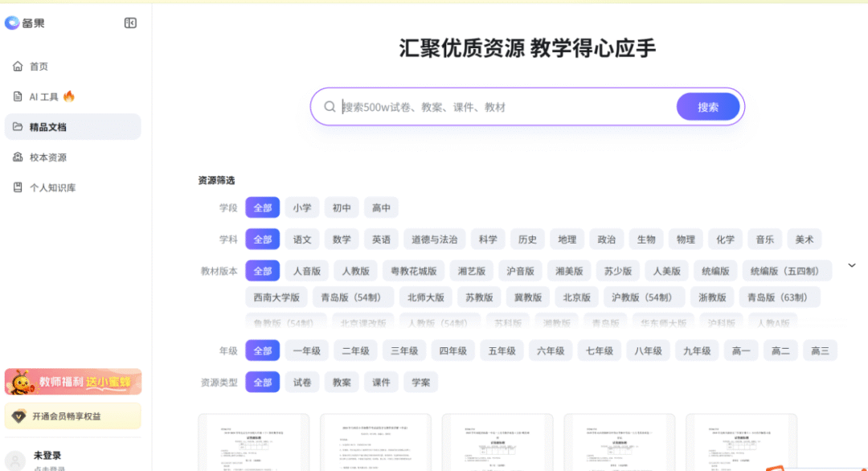
Task: Select 全部 in the 学段 row
Action: (x=262, y=207)
